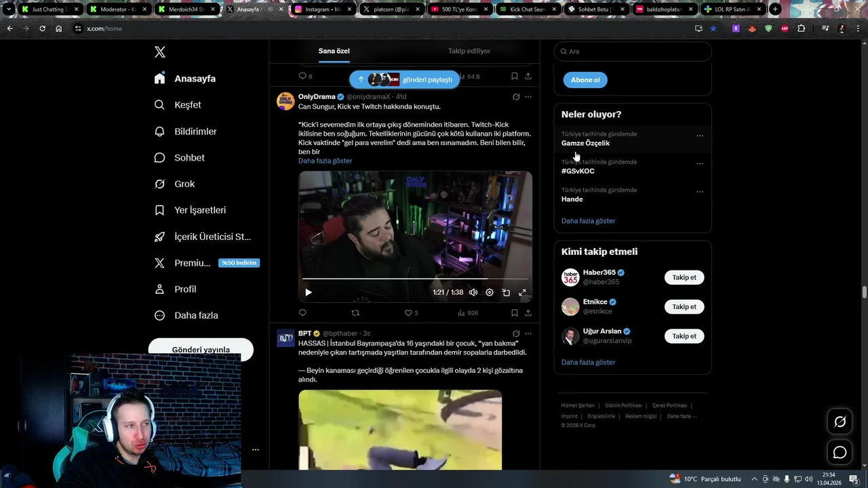Go back in browser

(9, 28)
